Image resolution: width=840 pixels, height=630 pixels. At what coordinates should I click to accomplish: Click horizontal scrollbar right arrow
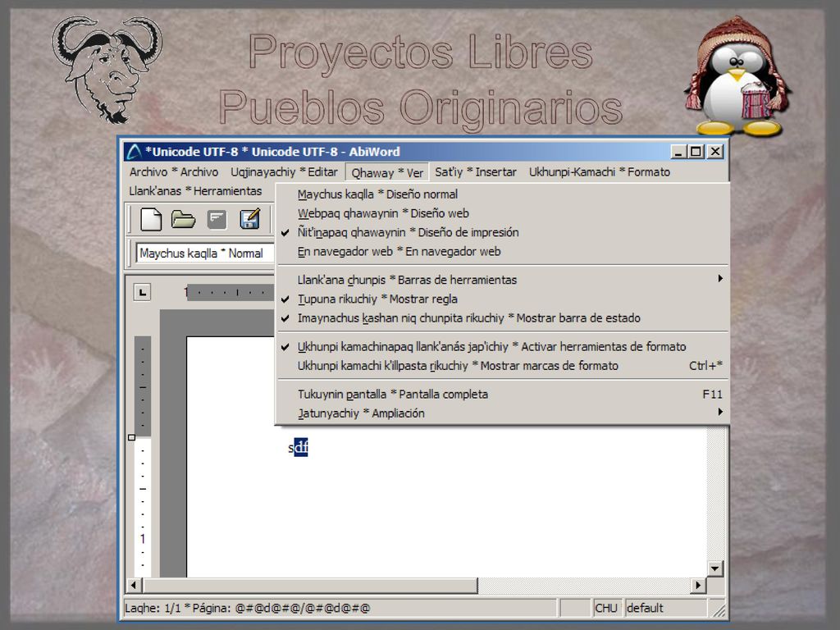698,585
